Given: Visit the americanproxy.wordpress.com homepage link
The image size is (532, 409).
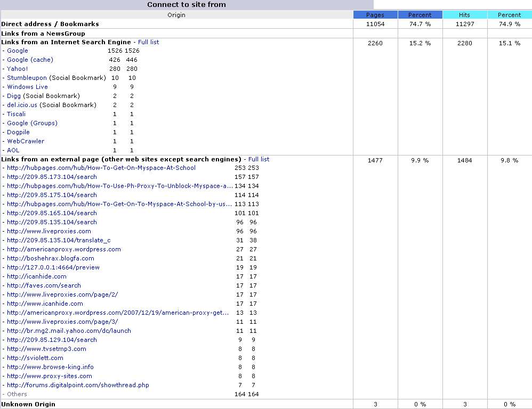Looking at the screenshot, I should [x=64, y=249].
